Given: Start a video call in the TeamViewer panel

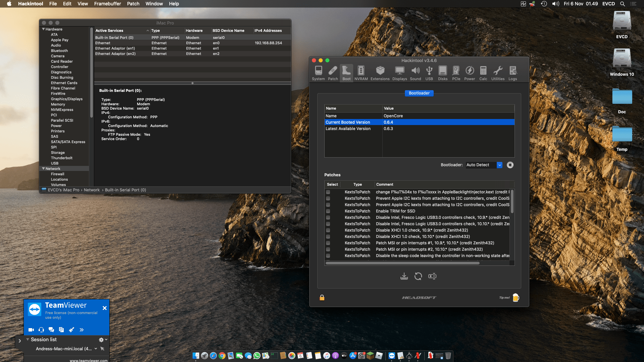Looking at the screenshot, I should click(31, 330).
